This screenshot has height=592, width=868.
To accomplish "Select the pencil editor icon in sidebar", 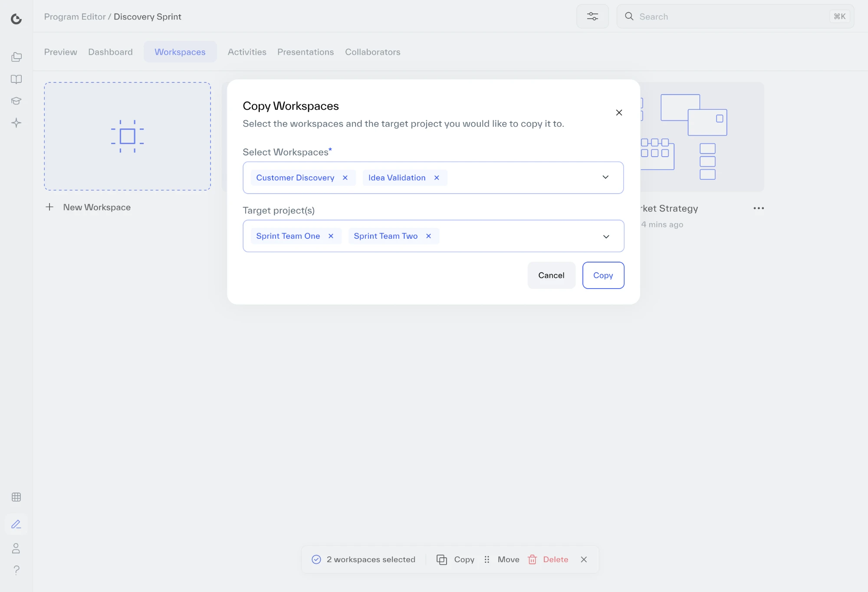I will (x=16, y=524).
